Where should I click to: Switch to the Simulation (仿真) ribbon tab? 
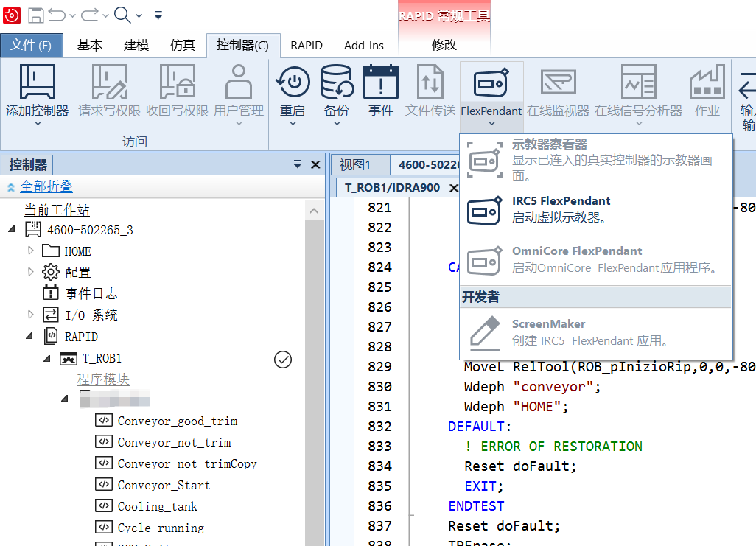[x=182, y=46]
